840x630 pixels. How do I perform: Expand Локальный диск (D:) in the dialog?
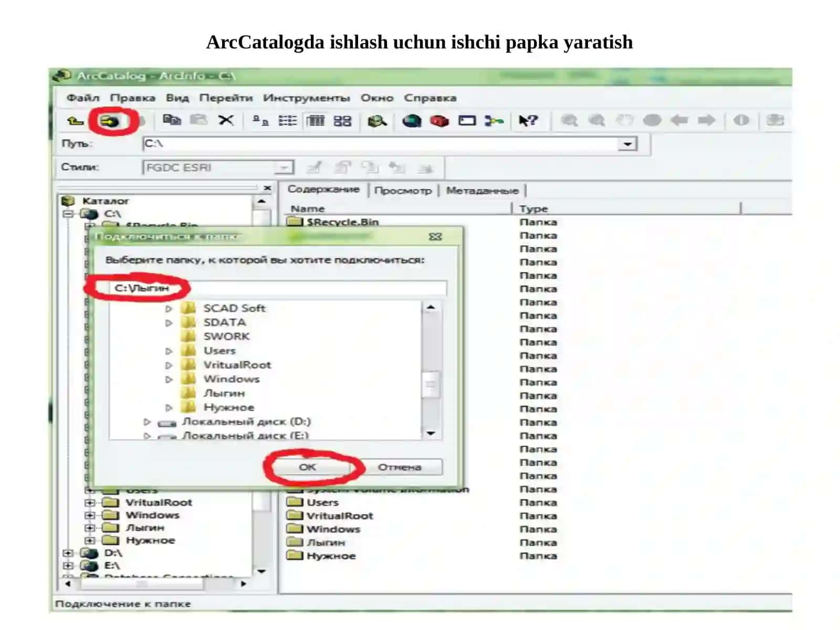coord(147,422)
